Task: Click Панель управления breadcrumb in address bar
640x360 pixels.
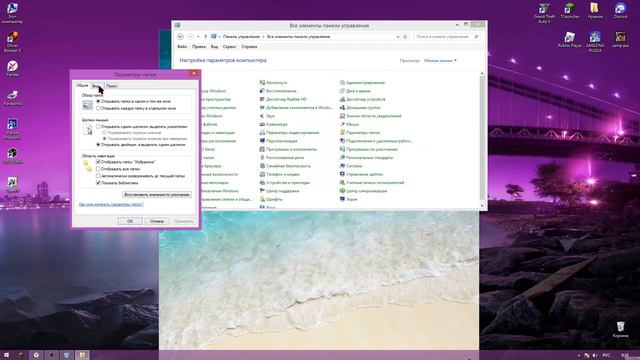Action: [x=241, y=37]
